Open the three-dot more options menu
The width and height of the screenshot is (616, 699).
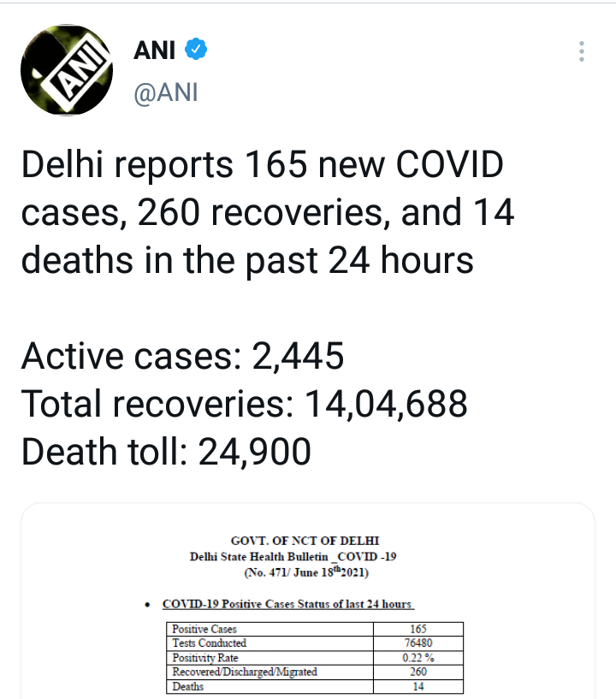(581, 51)
